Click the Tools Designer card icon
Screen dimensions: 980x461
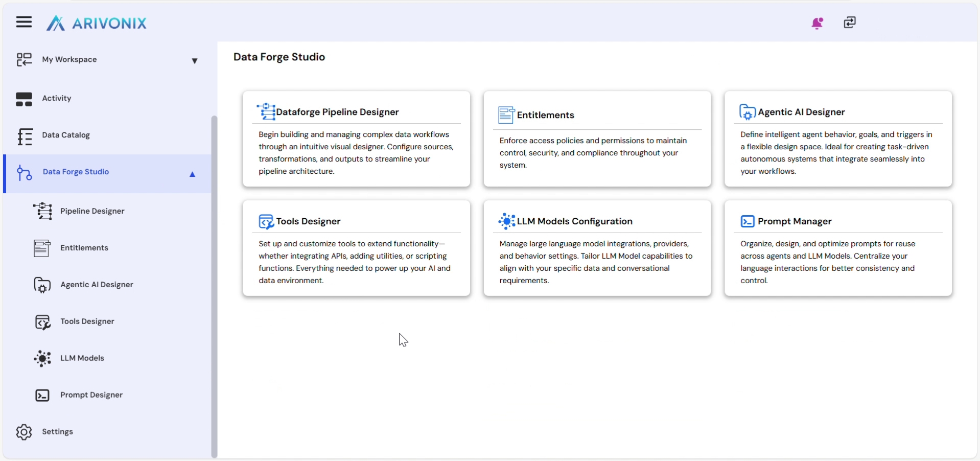[x=266, y=222]
